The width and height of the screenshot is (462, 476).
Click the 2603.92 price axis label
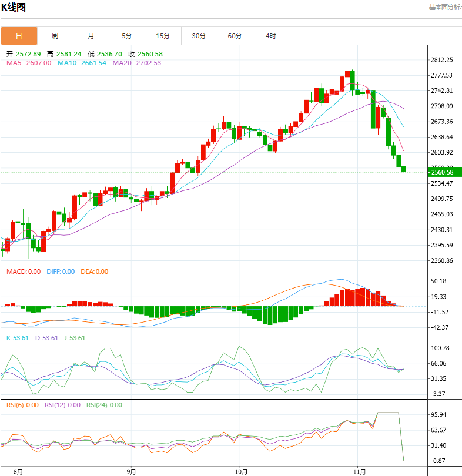point(442,152)
